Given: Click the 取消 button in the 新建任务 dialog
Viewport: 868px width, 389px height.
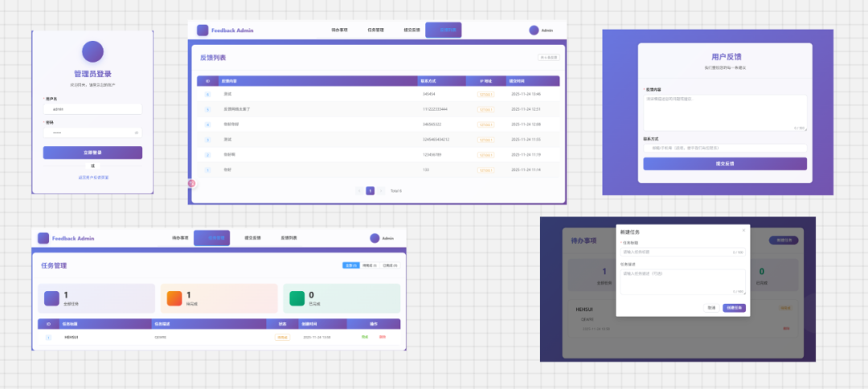Looking at the screenshot, I should click(x=711, y=308).
